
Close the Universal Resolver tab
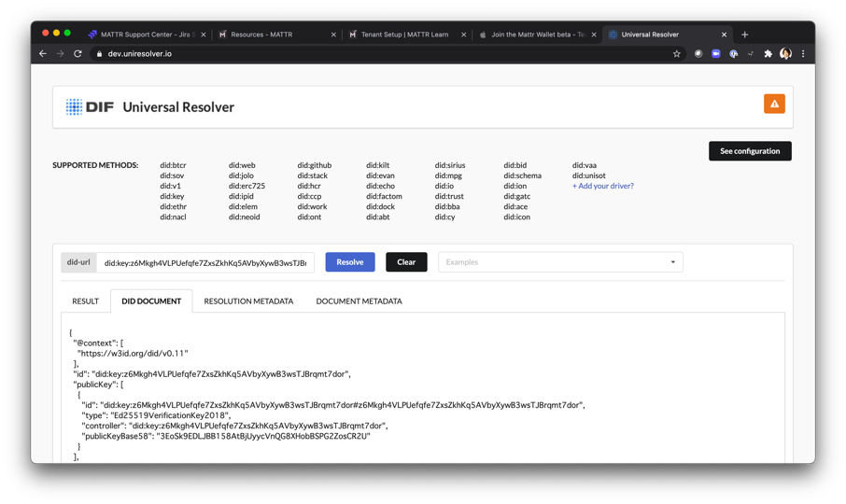tap(724, 35)
